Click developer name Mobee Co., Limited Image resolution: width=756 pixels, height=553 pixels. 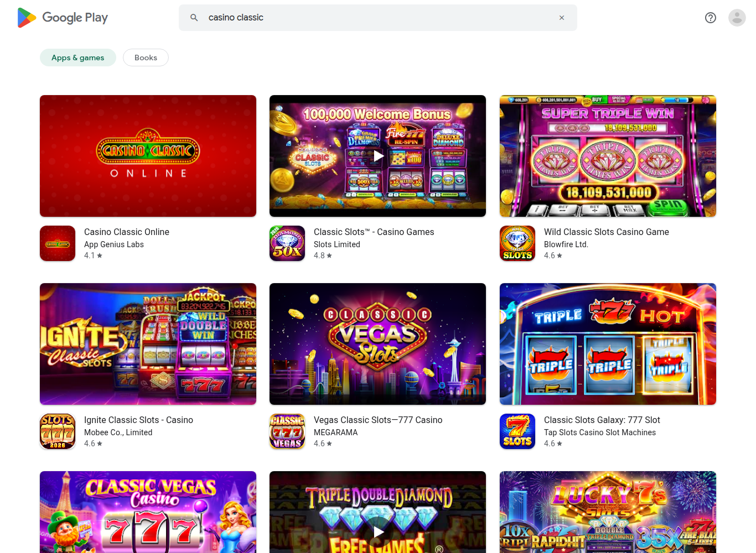click(x=118, y=432)
